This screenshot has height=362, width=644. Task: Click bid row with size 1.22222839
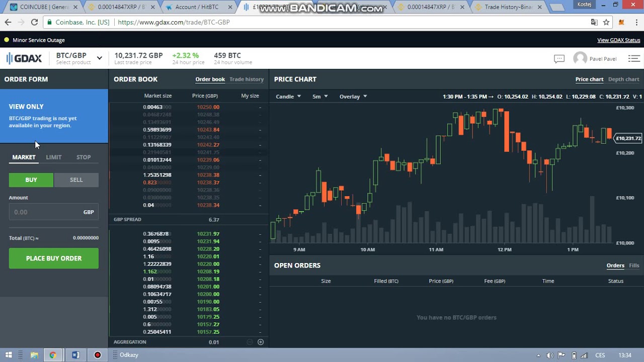(x=189, y=264)
